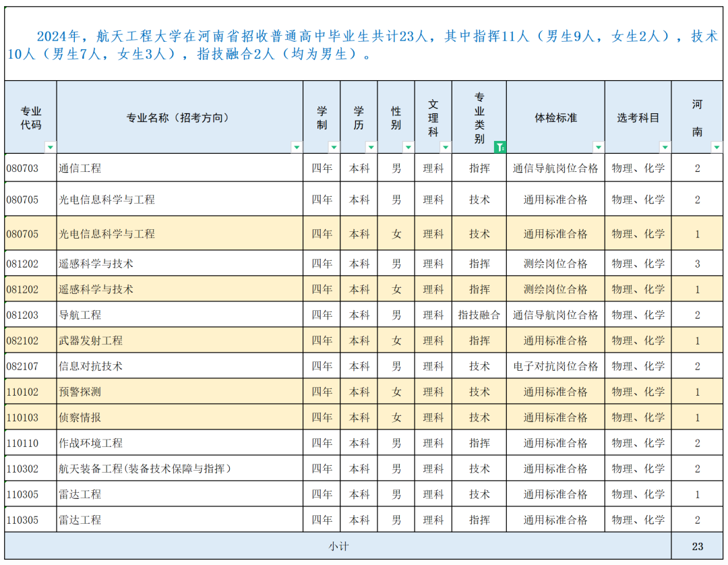Open the 体检标准 column filter dropdown
The width and height of the screenshot is (728, 565).
point(597,147)
